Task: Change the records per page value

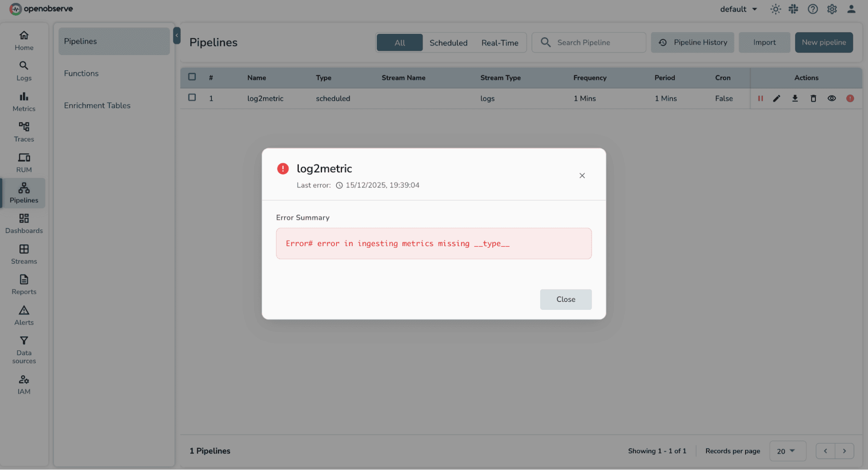Action: 787,451
